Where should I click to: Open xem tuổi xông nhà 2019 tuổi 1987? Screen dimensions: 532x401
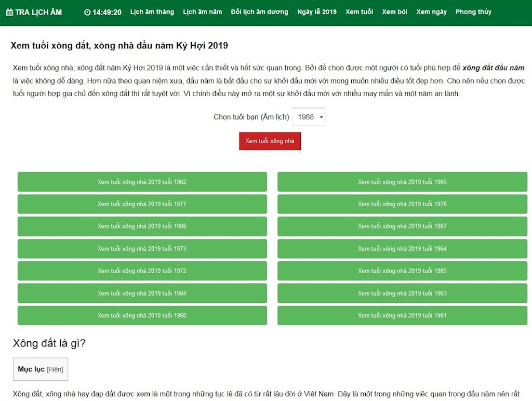click(x=402, y=226)
